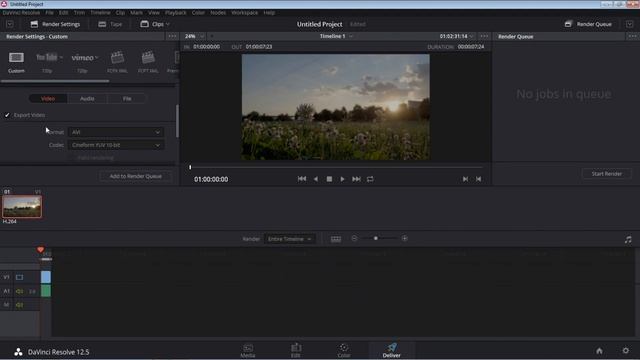Toggle the audio waveform music icon
Viewport: 640px width, 360px height.
pos(628,240)
